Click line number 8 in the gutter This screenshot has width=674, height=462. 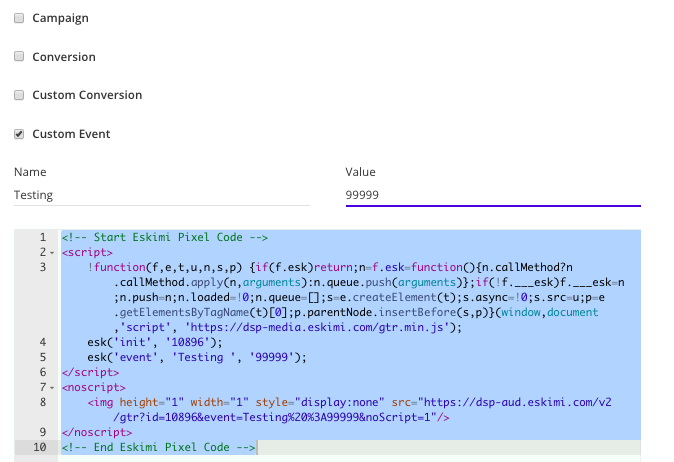[43, 402]
